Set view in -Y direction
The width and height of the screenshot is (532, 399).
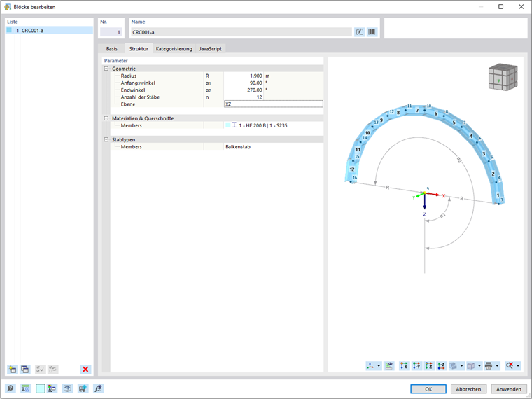(416, 365)
